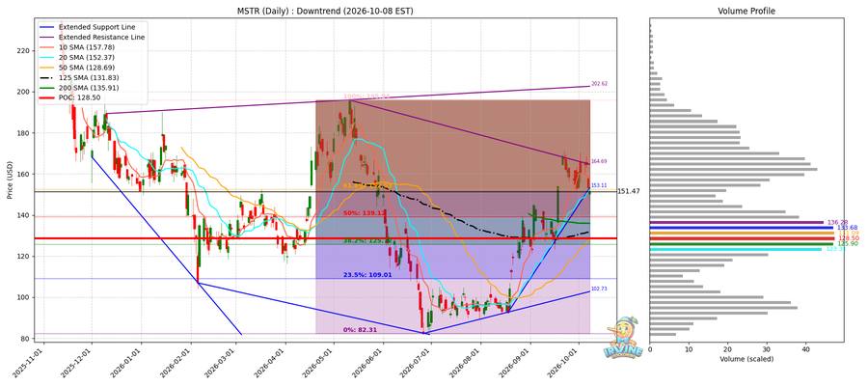Click the 10 volume axis tick
Image resolution: width=868 pixels, height=386 pixels.
tap(689, 349)
